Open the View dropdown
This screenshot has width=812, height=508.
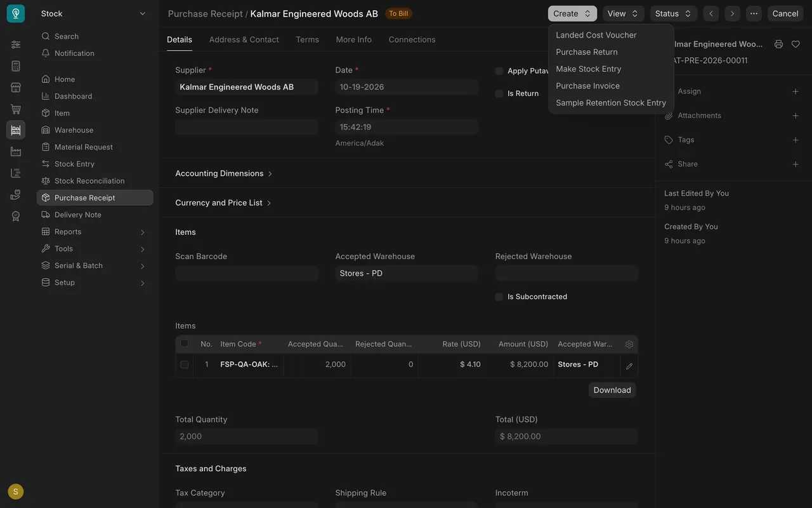(x=624, y=13)
